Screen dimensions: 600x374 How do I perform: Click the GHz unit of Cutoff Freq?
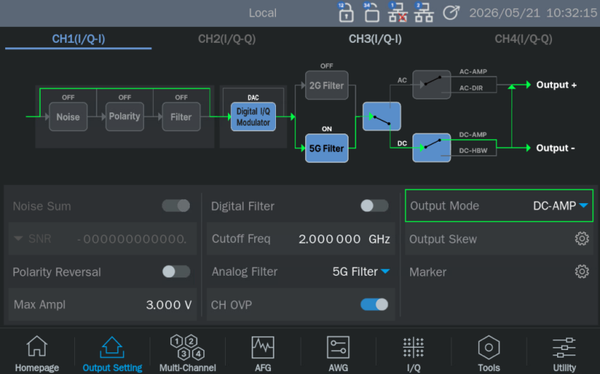pyautogui.click(x=379, y=239)
